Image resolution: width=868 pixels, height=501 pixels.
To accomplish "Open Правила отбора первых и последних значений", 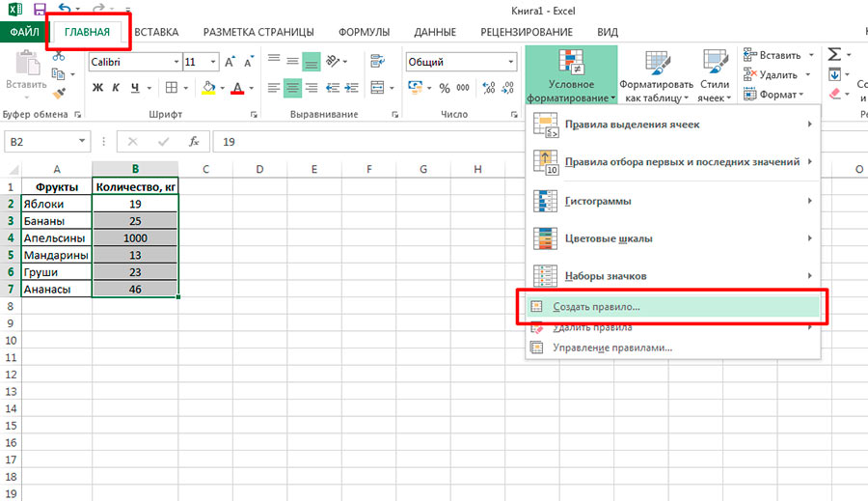I will coord(672,162).
